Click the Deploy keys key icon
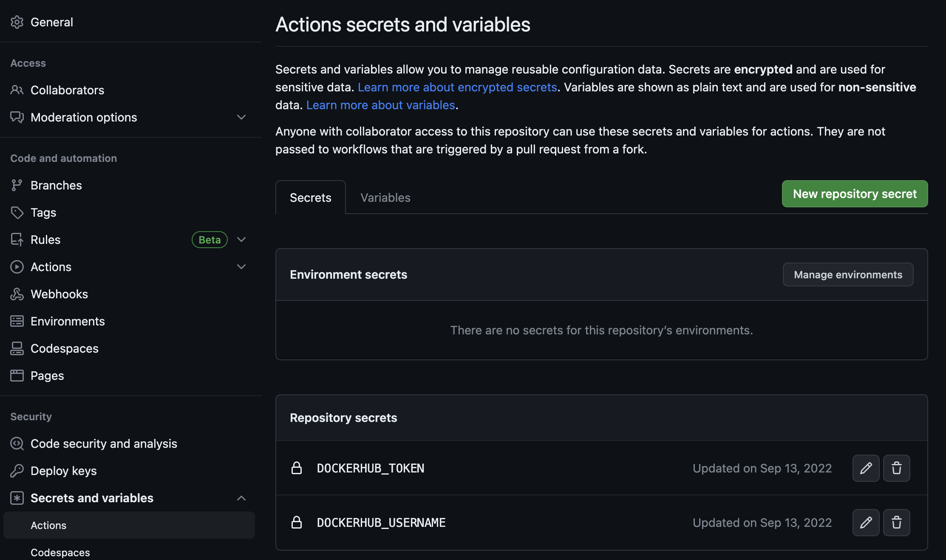The height and width of the screenshot is (560, 946). [x=17, y=471]
